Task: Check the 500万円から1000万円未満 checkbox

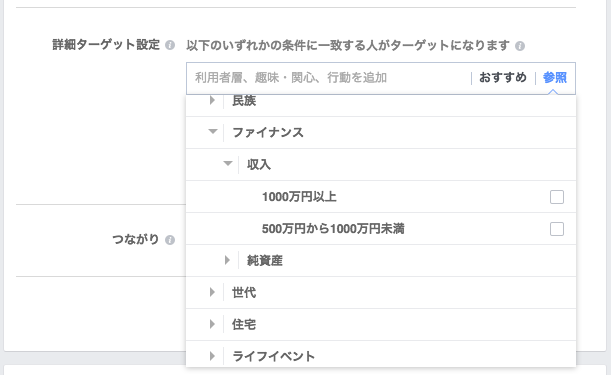Action: 557,229
